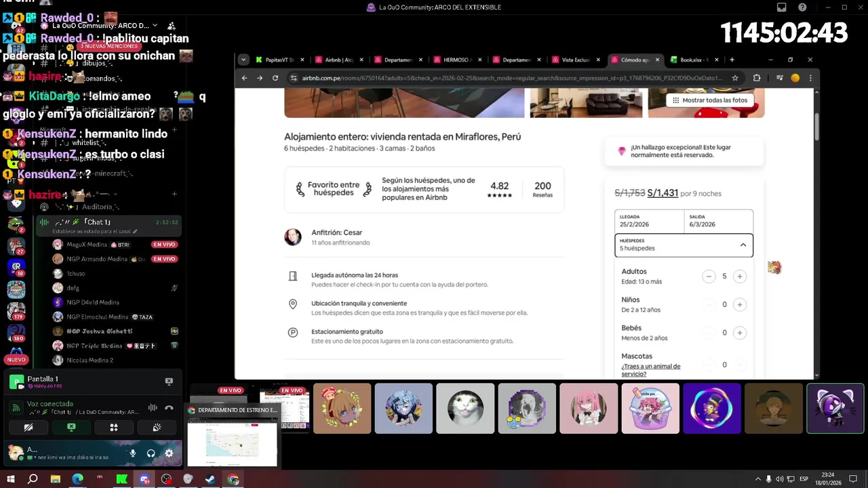Open Steam from taskbar
Screen dimensions: 868x488
point(210,479)
